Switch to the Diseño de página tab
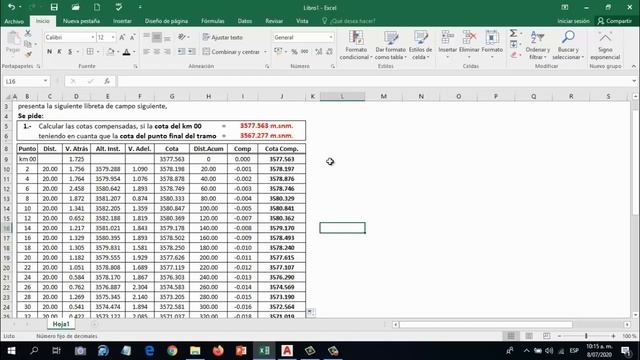The image size is (640, 360). (166, 21)
